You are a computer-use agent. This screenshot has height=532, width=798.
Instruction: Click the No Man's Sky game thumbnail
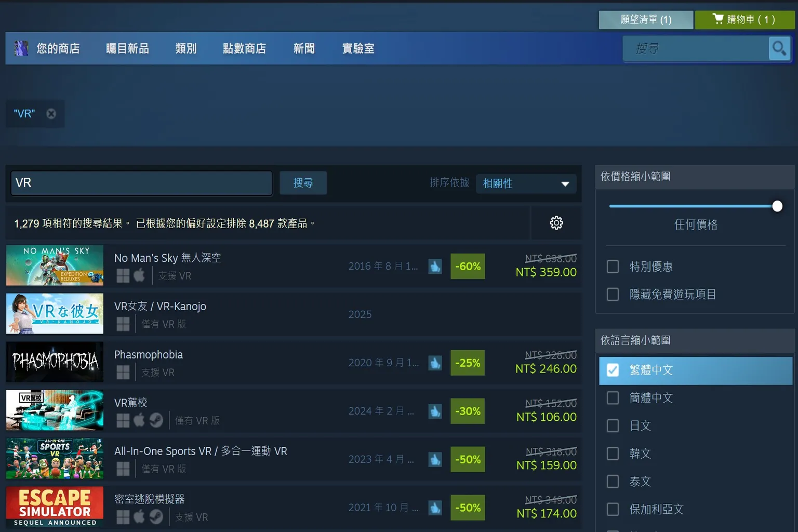[55, 265]
